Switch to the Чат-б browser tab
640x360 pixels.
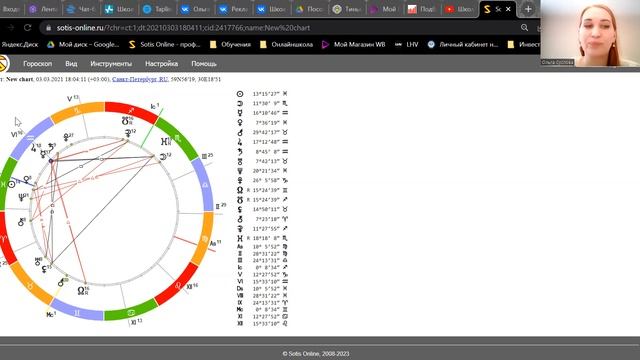[80, 9]
